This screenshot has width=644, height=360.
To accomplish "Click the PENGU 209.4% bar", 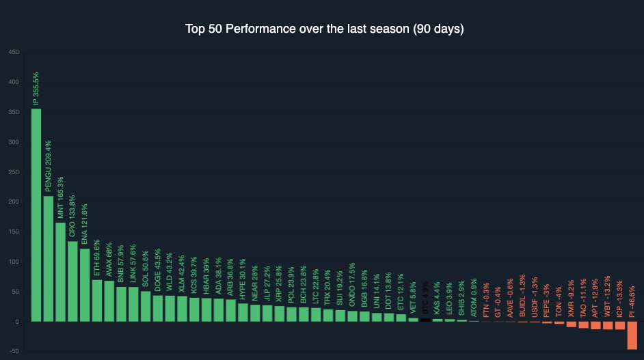I will click(x=49, y=258).
